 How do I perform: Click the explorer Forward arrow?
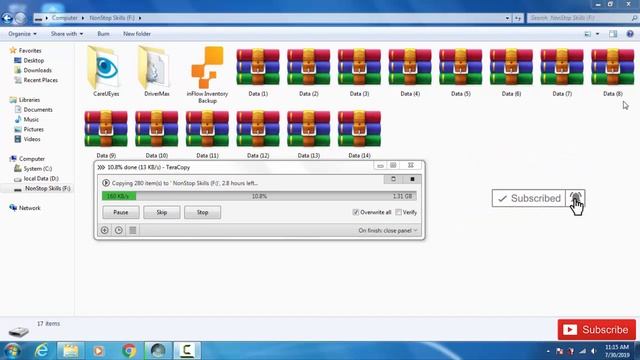click(20, 18)
